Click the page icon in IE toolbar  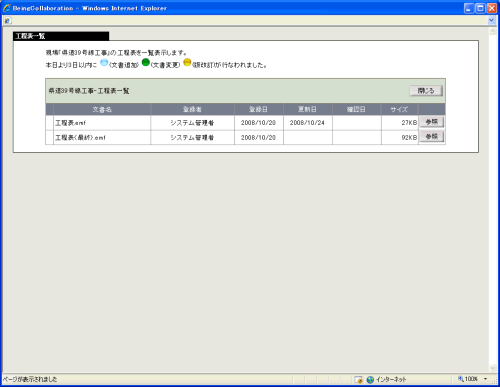[8, 21]
